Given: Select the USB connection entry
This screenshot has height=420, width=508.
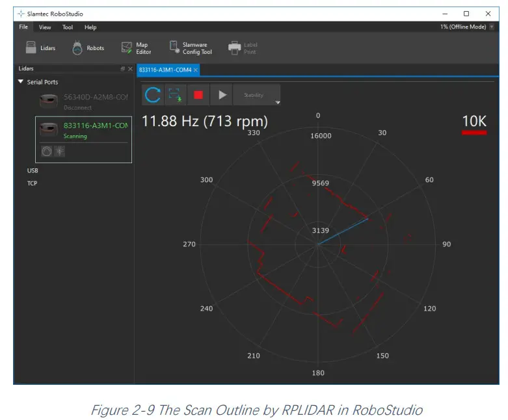Looking at the screenshot, I should [33, 170].
